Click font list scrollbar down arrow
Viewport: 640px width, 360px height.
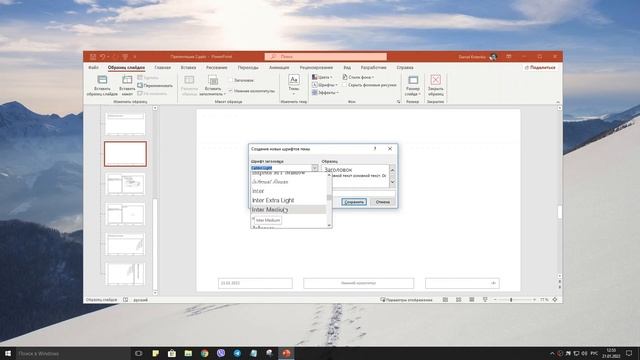point(329,225)
